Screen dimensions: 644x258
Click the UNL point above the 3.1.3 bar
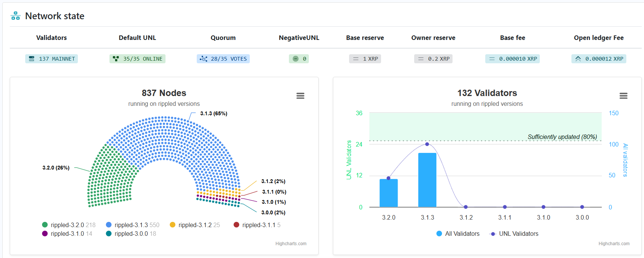tap(427, 144)
